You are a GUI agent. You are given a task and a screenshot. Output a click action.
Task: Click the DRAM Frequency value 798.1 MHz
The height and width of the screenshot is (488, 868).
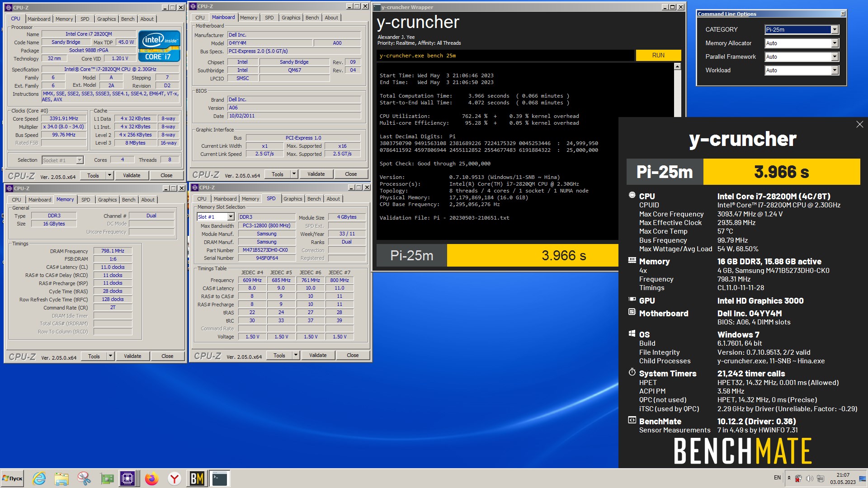(113, 251)
